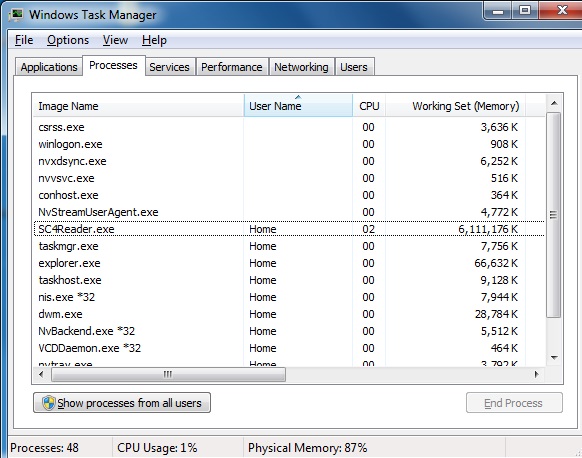Select the csrss.exe process row
Image resolution: width=582 pixels, height=458 pixels.
click(x=289, y=127)
